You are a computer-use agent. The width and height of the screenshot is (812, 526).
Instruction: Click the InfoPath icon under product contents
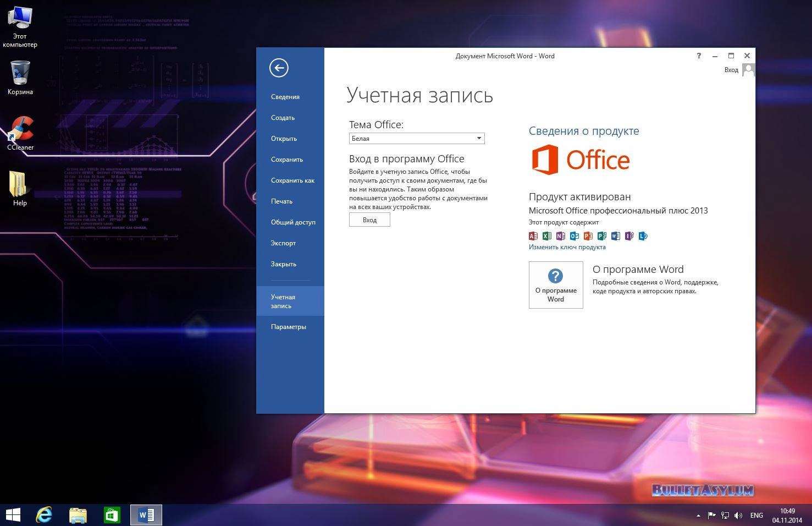pyautogui.click(x=629, y=236)
